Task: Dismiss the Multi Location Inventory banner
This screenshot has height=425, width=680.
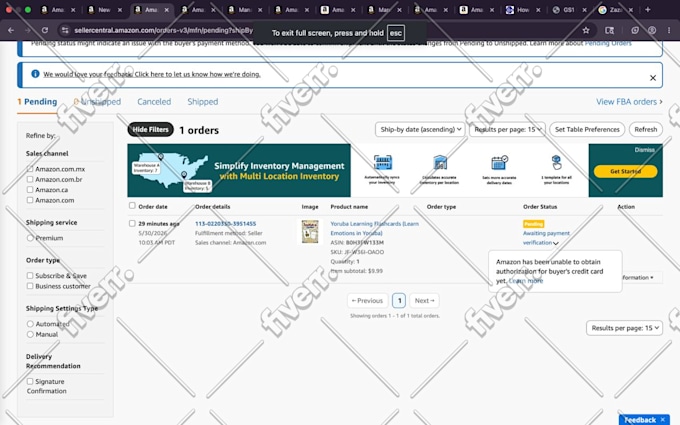Action: (644, 150)
